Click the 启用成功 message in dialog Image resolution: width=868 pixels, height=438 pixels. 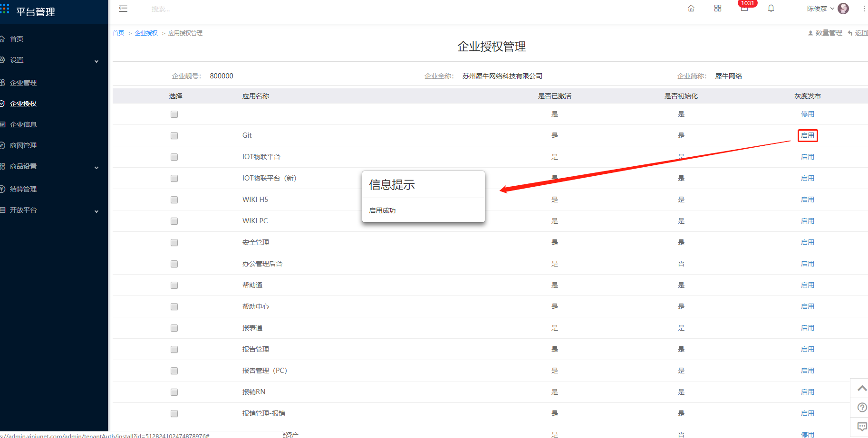382,210
